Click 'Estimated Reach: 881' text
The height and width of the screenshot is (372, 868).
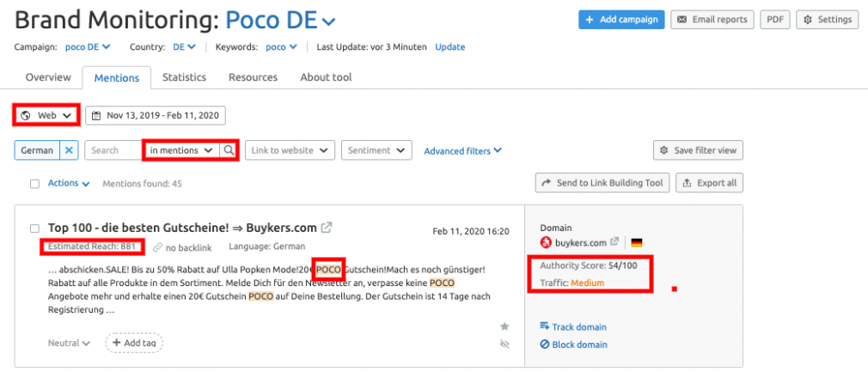pyautogui.click(x=91, y=247)
